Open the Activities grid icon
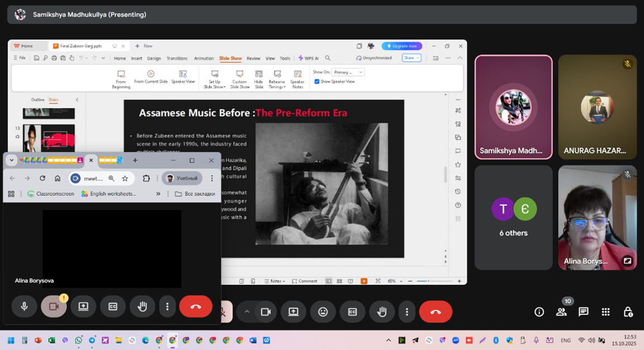Image resolution: width=644 pixels, height=350 pixels. pyautogui.click(x=605, y=312)
